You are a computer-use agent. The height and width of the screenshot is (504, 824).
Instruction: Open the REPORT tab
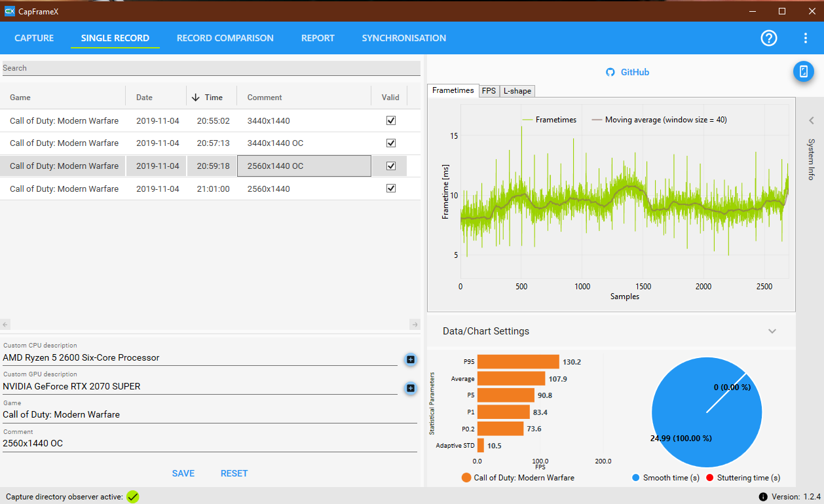[318, 38]
